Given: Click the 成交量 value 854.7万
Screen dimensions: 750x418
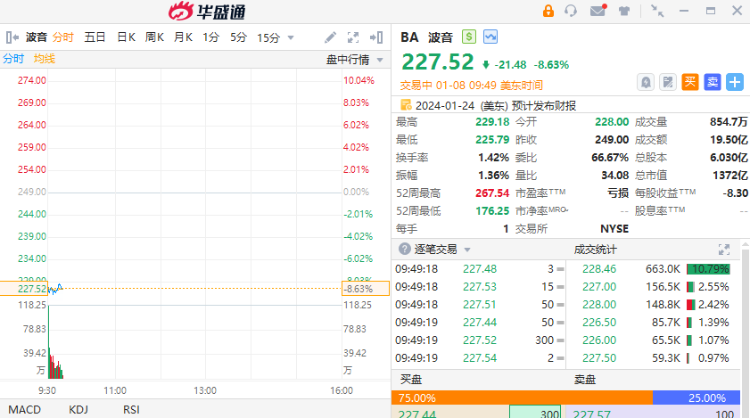Looking at the screenshot, I should pyautogui.click(x=728, y=122).
